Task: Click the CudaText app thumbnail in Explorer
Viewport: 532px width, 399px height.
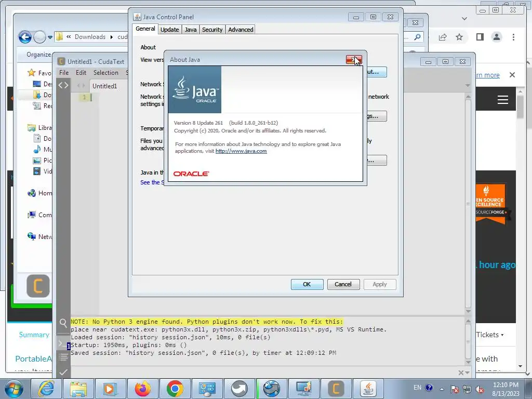Action: 38,286
